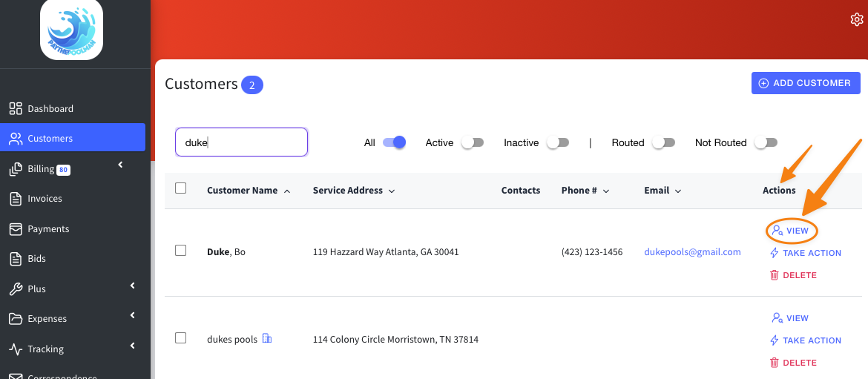This screenshot has width=868, height=379.
Task: Open settings gear in top right
Action: (x=856, y=20)
